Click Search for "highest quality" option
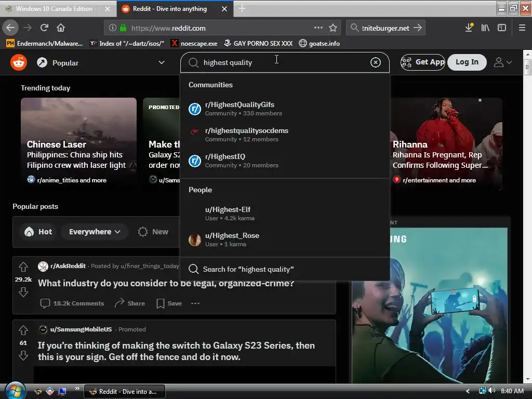This screenshot has width=532, height=399. [x=285, y=269]
